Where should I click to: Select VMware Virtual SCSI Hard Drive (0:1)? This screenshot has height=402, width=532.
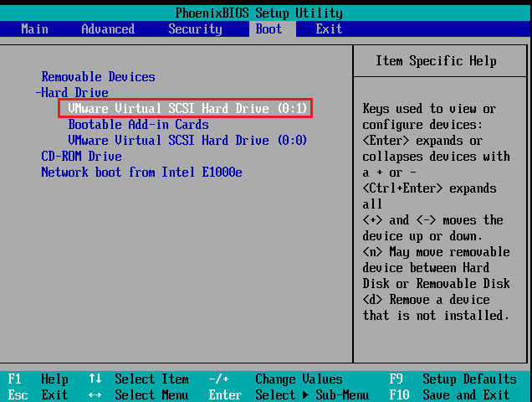pos(187,109)
